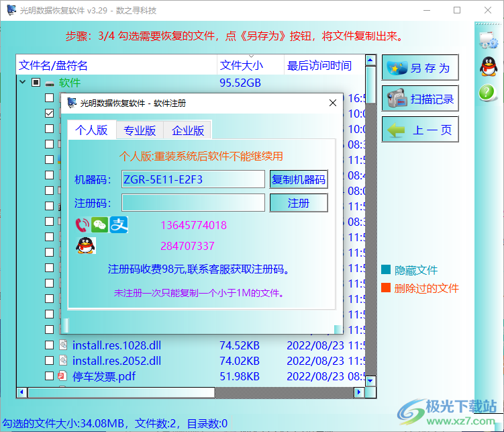Click the scroll left arrow of file list
The height and width of the screenshot is (432, 504).
(21, 392)
